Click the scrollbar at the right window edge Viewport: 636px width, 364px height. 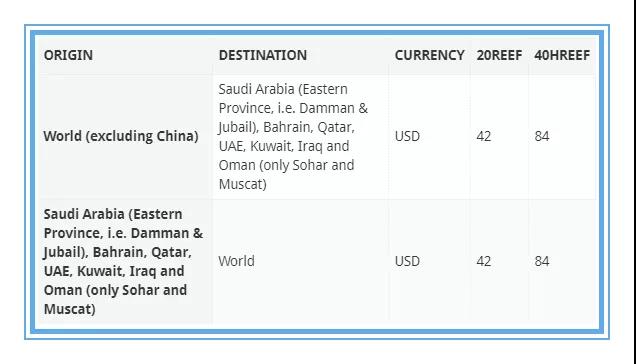coord(634,182)
